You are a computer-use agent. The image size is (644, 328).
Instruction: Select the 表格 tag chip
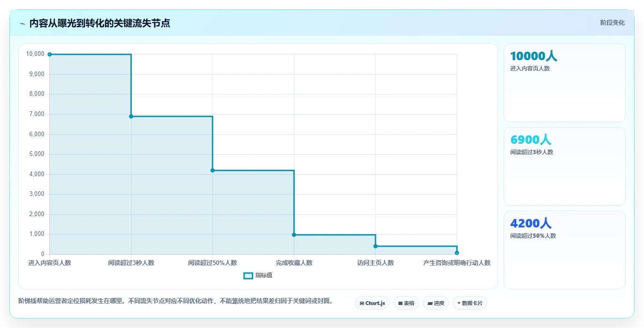(406, 303)
